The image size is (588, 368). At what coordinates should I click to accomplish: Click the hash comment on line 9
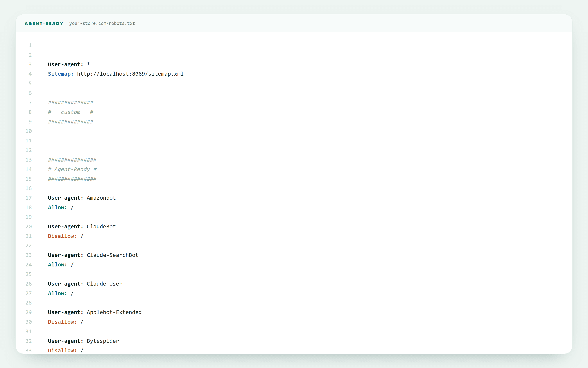pyautogui.click(x=71, y=121)
